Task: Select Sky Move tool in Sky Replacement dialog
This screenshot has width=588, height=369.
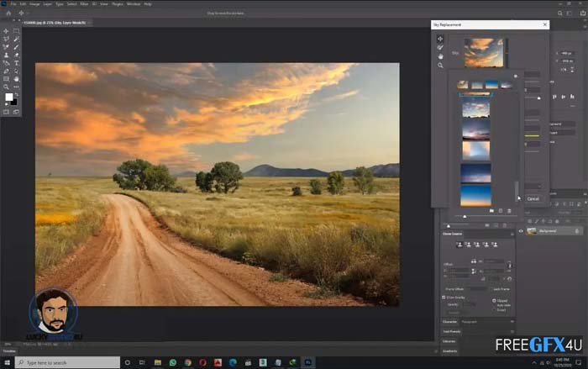Action: point(440,39)
